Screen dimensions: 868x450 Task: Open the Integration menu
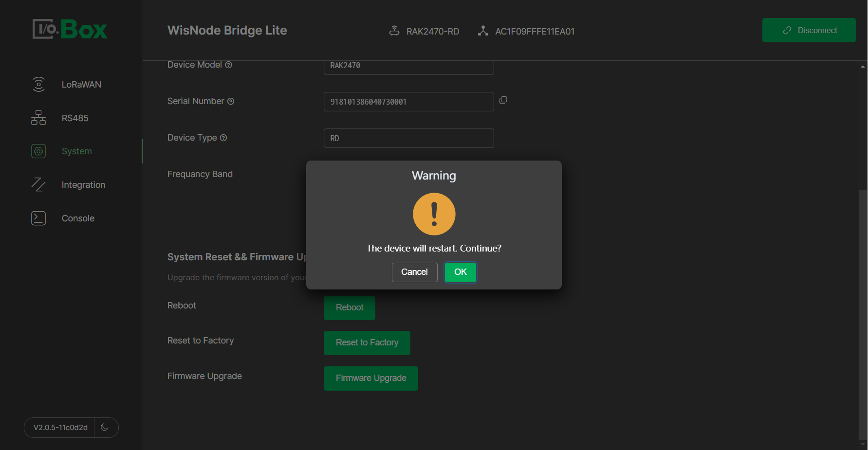83,185
